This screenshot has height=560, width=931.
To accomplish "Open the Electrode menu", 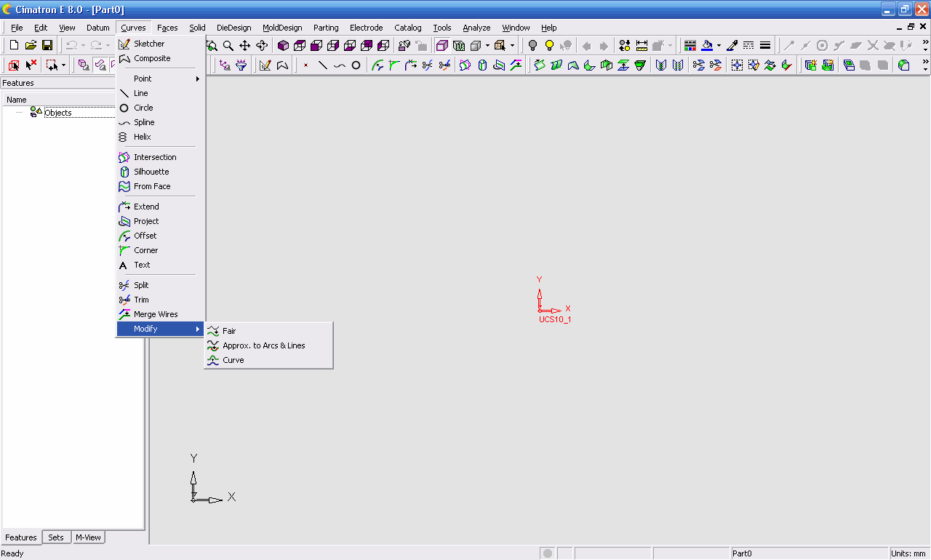I will tap(366, 28).
